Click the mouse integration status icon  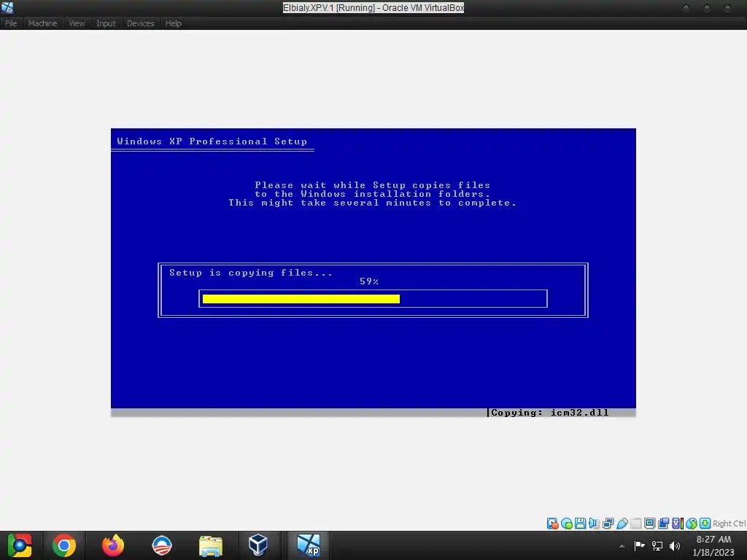(x=692, y=524)
